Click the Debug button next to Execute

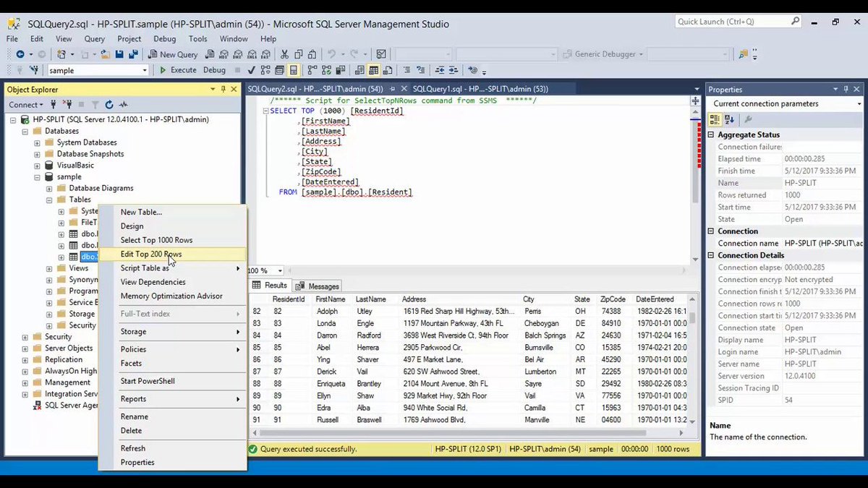click(x=213, y=69)
